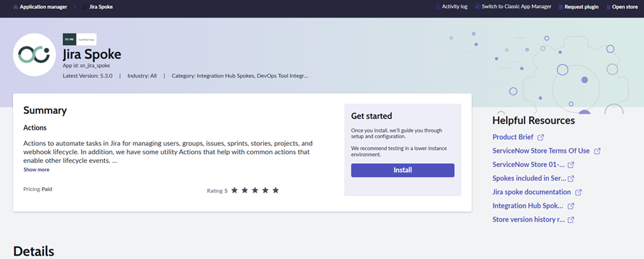
Task: Click the Rating 5 label
Action: coord(217,191)
